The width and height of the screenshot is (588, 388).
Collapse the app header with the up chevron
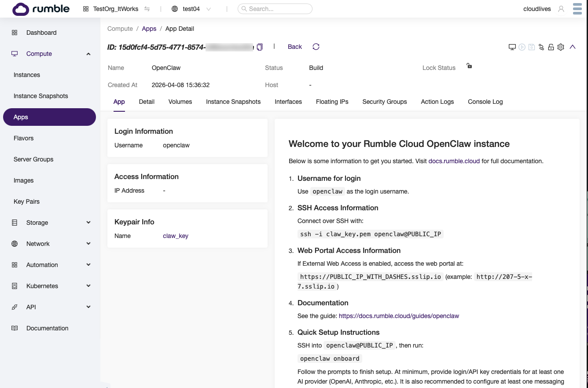click(573, 47)
